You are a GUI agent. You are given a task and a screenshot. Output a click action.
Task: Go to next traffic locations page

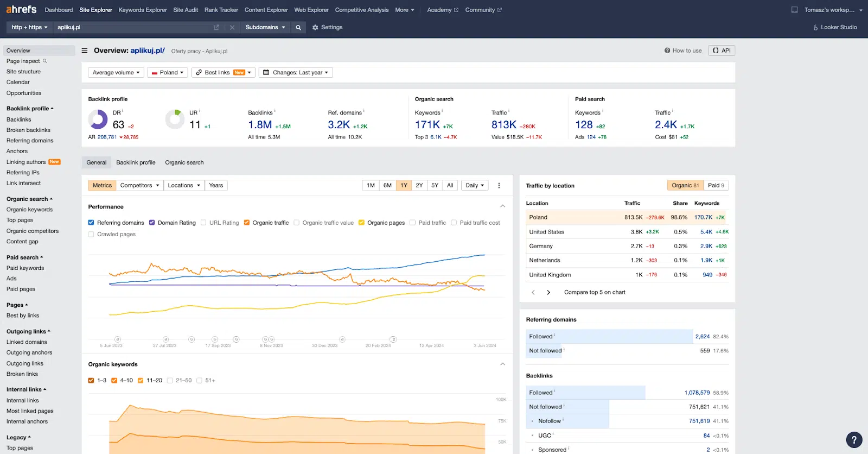click(x=548, y=292)
